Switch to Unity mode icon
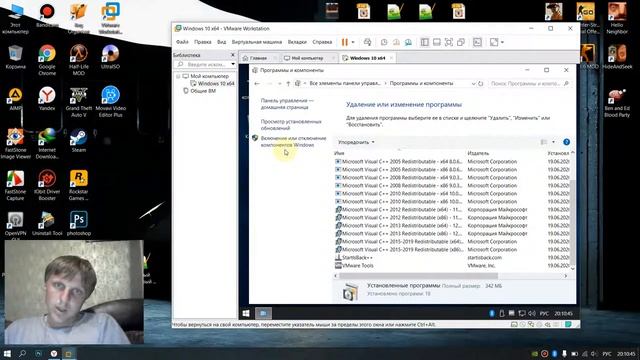Screen dimensions: 640x360 pos(461,42)
